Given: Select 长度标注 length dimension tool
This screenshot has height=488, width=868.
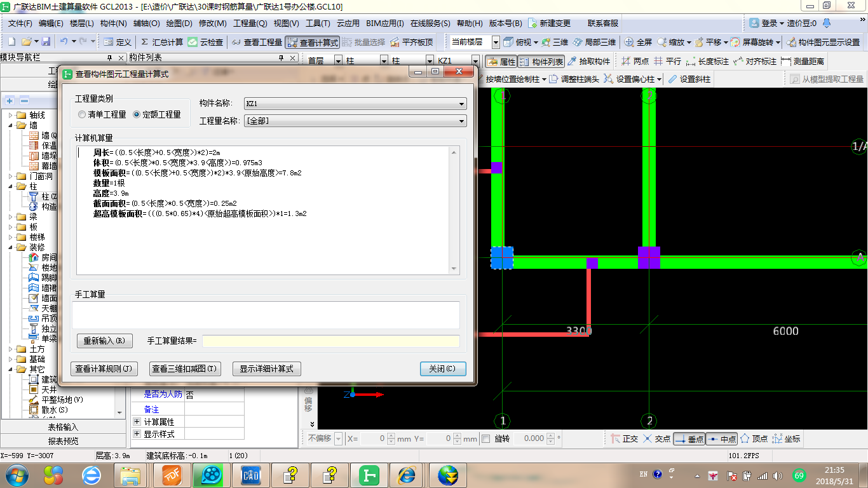Looking at the screenshot, I should (707, 62).
